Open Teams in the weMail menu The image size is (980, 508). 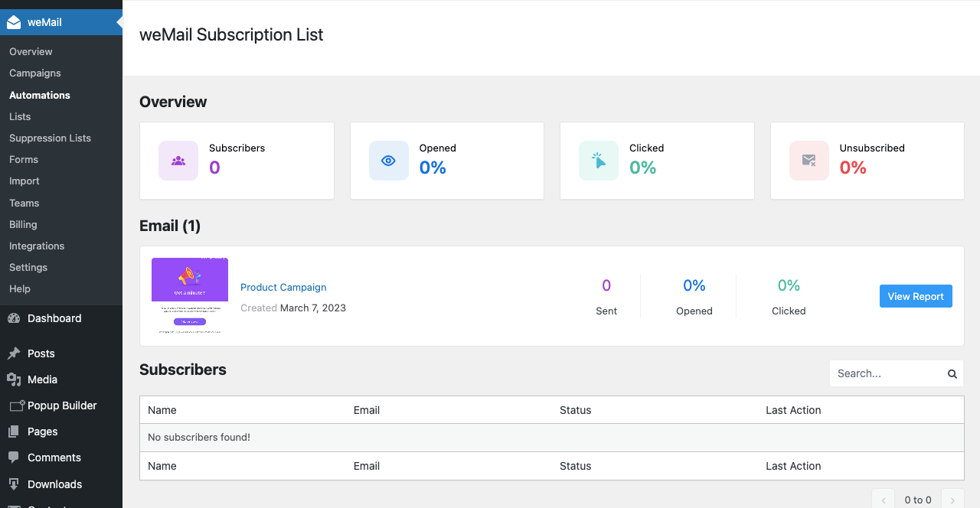[x=24, y=203]
